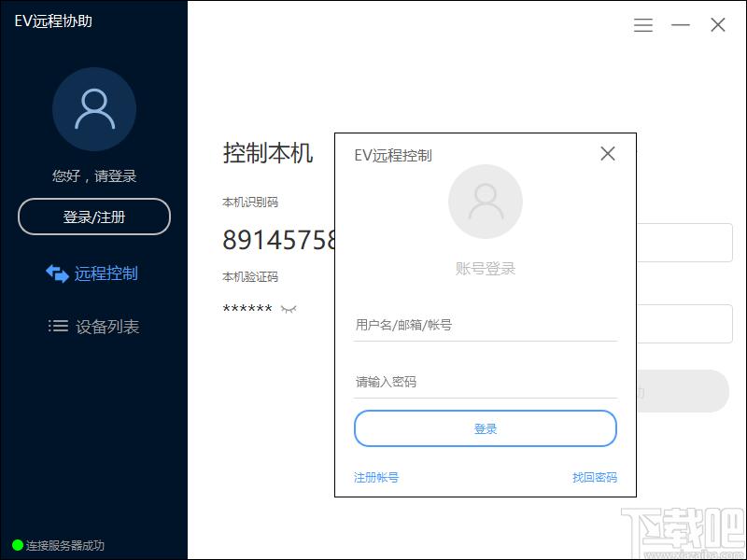Click the green connection status dot
This screenshot has width=747, height=560.
(x=18, y=545)
